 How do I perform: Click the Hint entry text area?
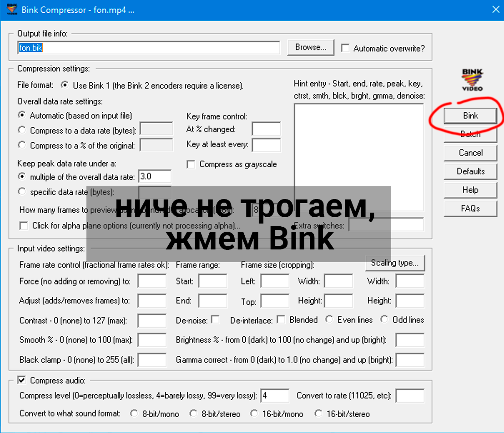359,157
